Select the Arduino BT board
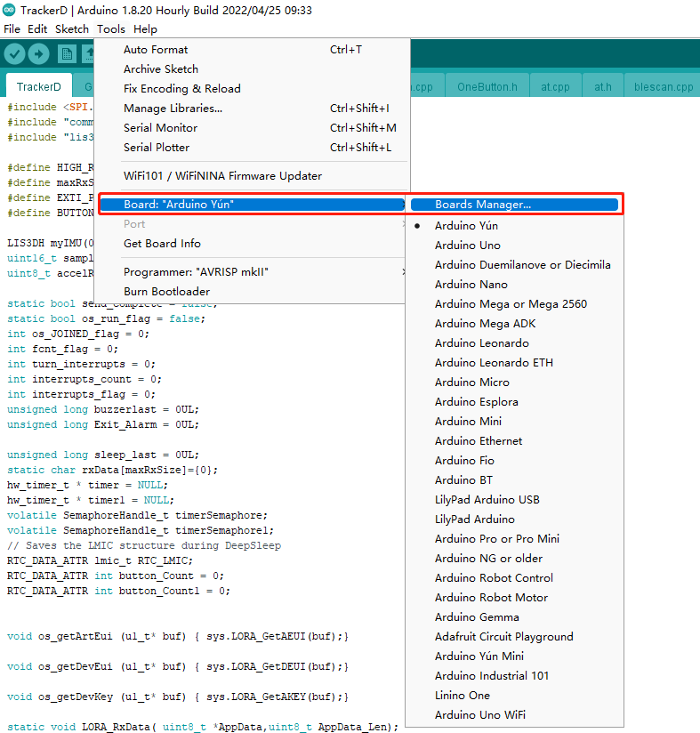The image size is (700, 733). click(x=514, y=480)
